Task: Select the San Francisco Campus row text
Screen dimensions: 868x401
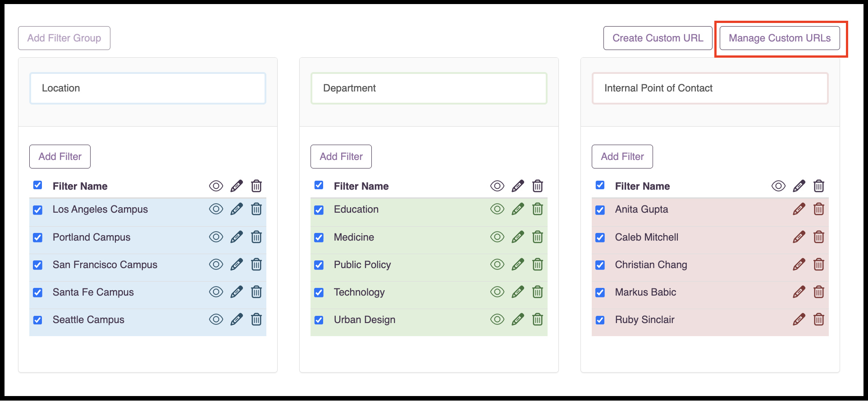Action: (105, 265)
